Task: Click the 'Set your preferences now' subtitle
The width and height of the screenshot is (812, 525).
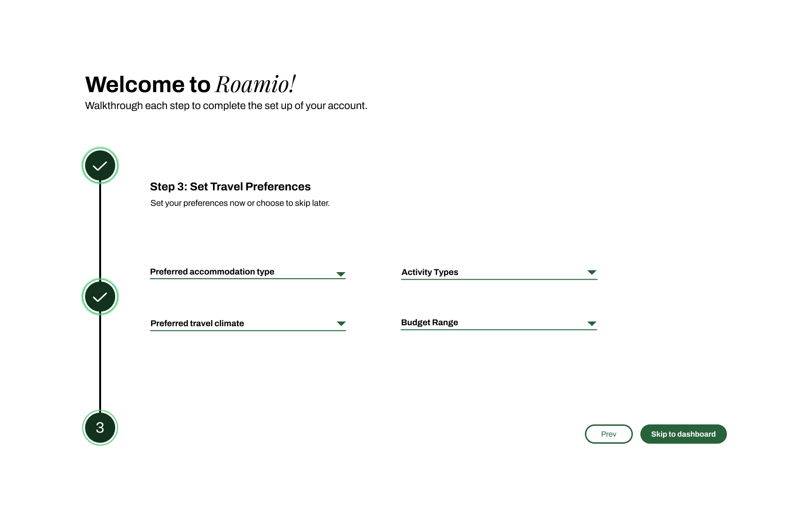Action: 240,203
